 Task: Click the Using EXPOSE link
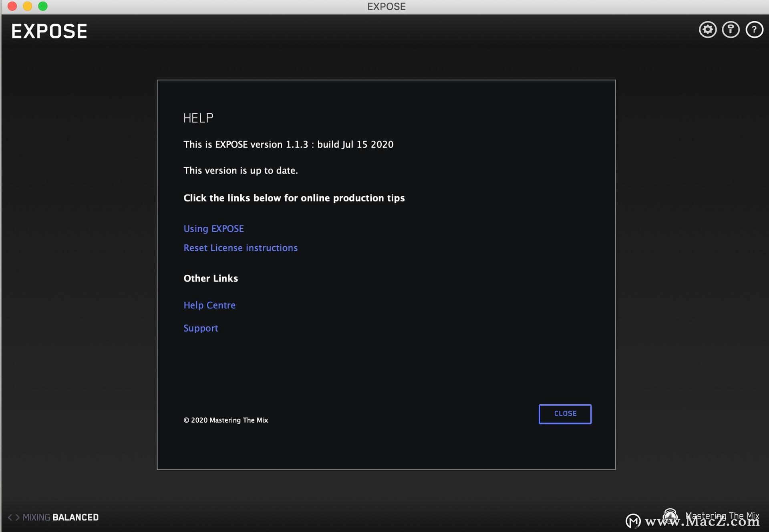(x=213, y=228)
